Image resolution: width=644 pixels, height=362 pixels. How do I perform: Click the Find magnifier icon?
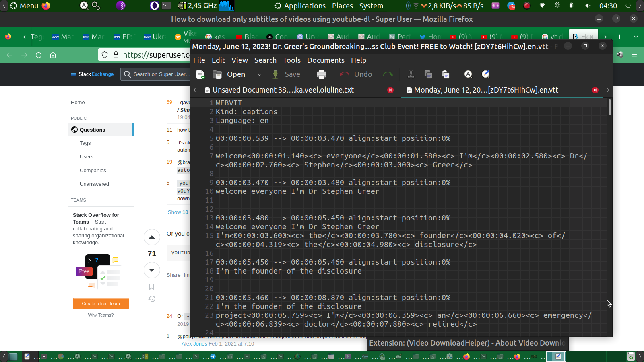click(468, 74)
